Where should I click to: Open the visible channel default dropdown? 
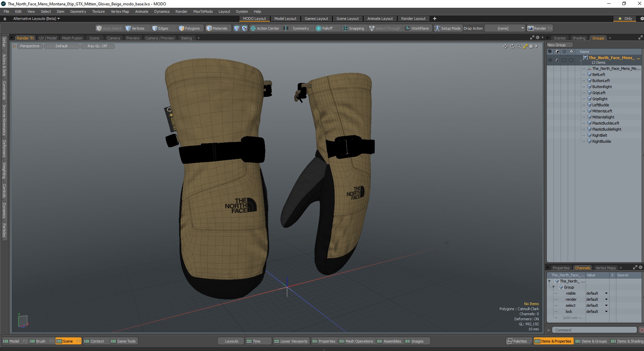597,293
